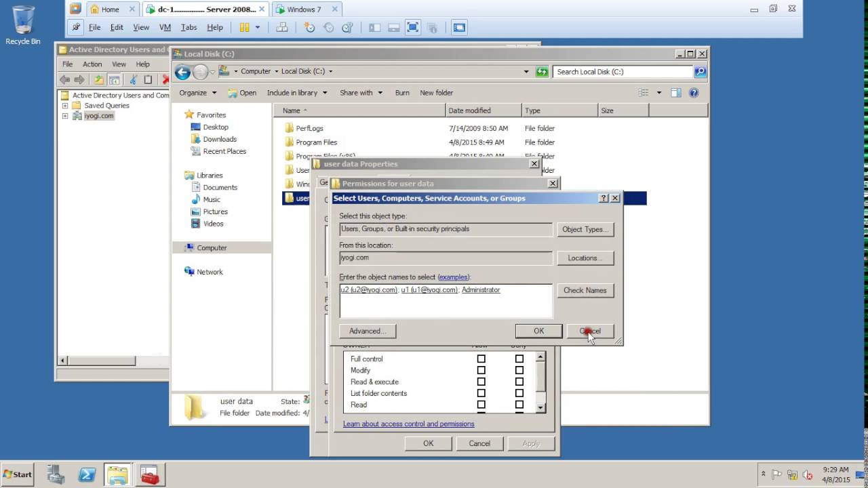868x488 pixels.
Task: Click VMware pause (suspend) VM icon
Action: [x=244, y=28]
